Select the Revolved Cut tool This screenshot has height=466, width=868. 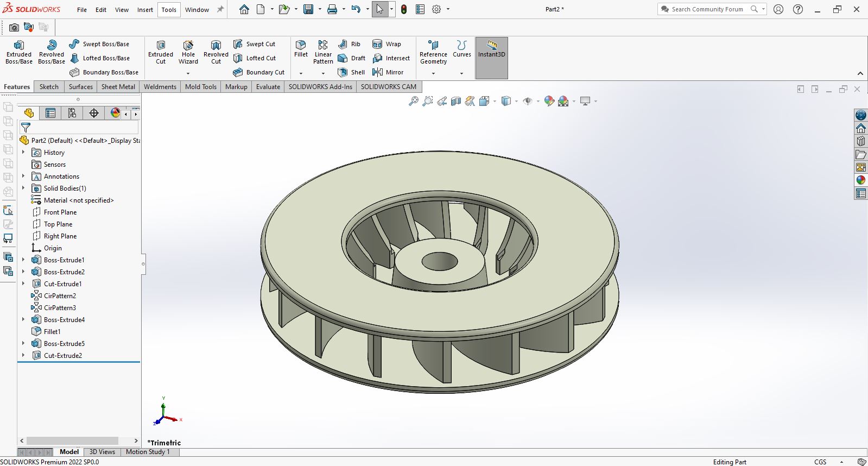coord(216,52)
